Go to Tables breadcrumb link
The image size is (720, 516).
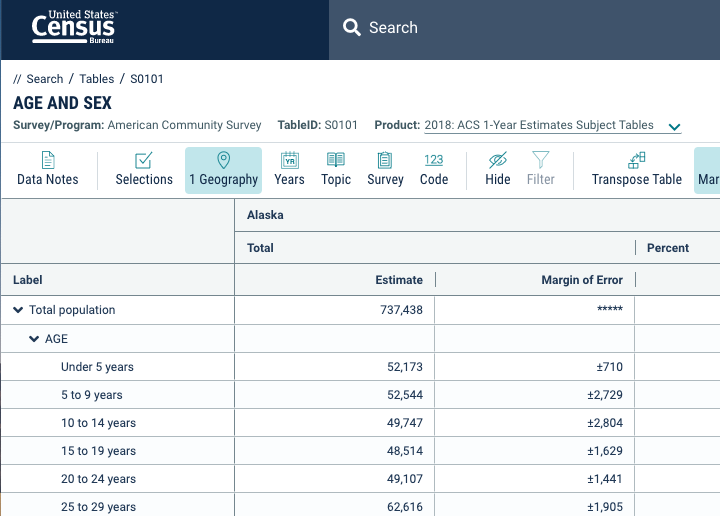(97, 79)
